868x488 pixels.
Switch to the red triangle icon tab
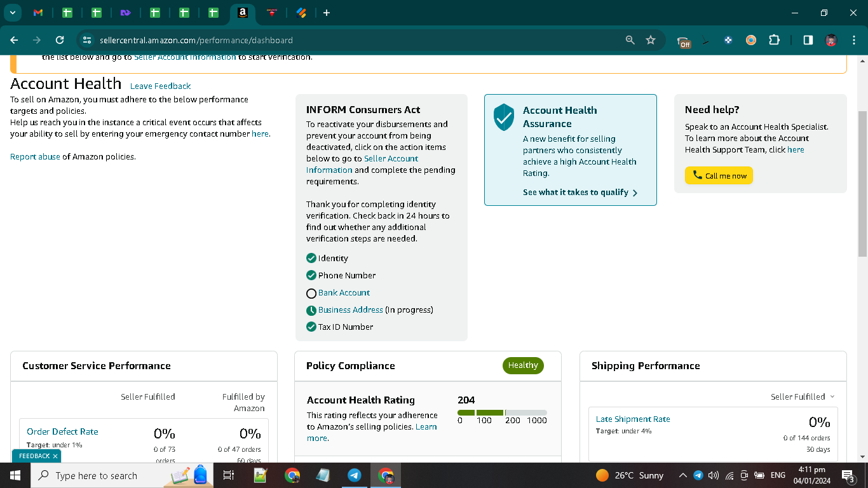pyautogui.click(x=272, y=13)
